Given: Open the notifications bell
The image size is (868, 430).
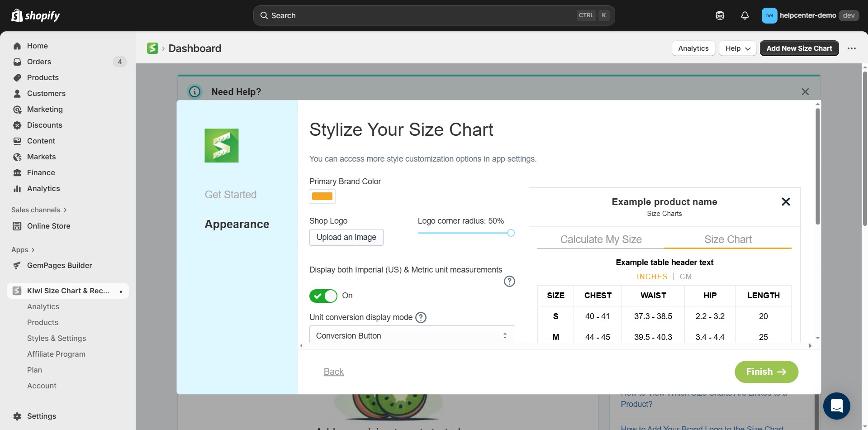Looking at the screenshot, I should tap(744, 15).
